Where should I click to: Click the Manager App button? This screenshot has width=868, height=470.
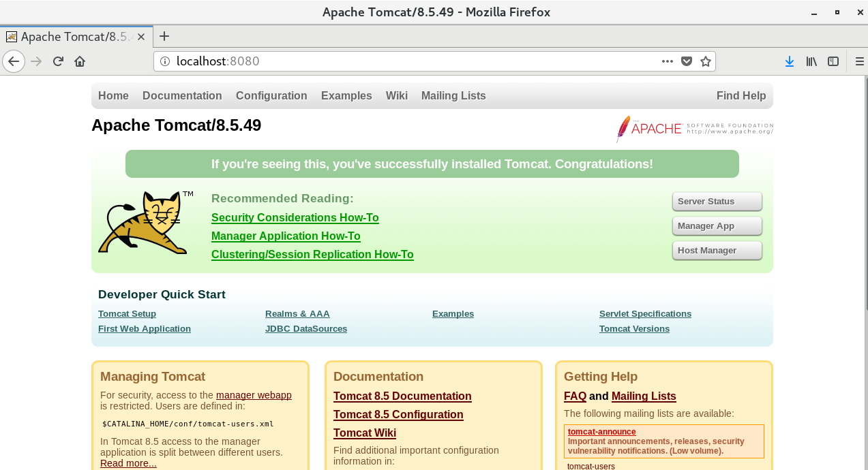(717, 226)
